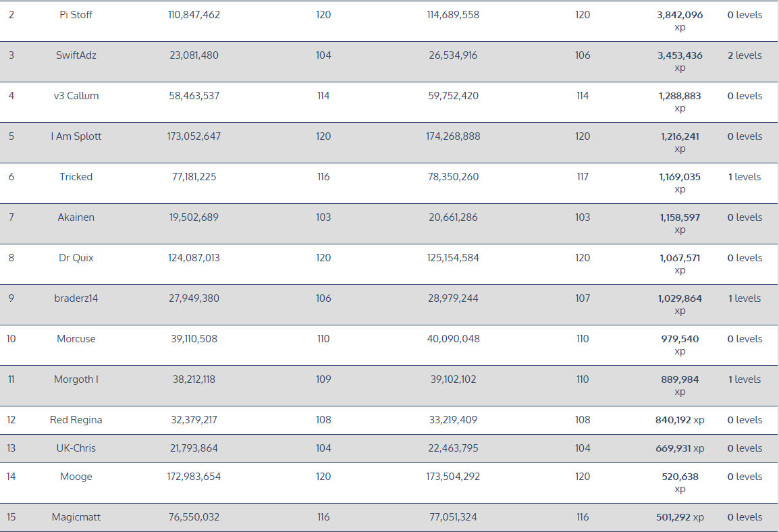Click starting XP value 173,052,647
The height and width of the screenshot is (532, 779).
[194, 136]
